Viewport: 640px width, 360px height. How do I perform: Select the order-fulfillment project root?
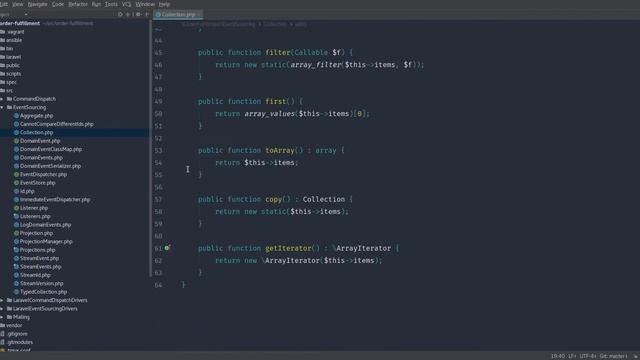pyautogui.click(x=20, y=23)
